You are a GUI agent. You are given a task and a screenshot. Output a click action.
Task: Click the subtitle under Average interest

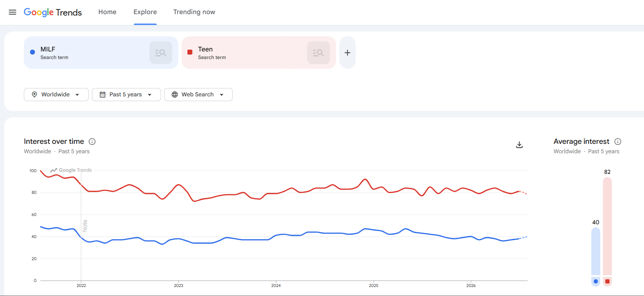586,151
